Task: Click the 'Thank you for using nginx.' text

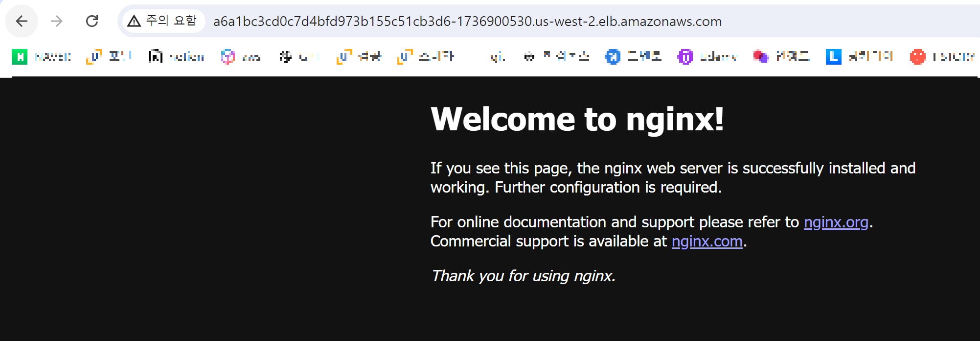Action: coord(523,276)
